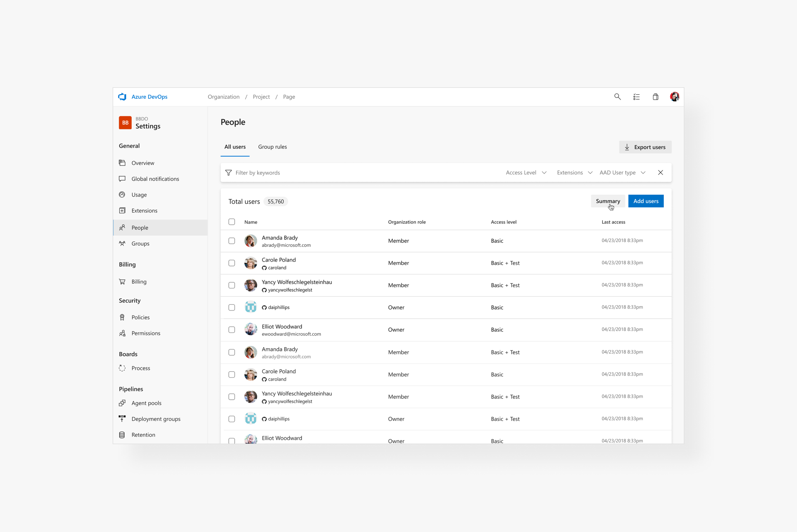
Task: Check the first Carole Poland row checkbox
Action: [232, 263]
